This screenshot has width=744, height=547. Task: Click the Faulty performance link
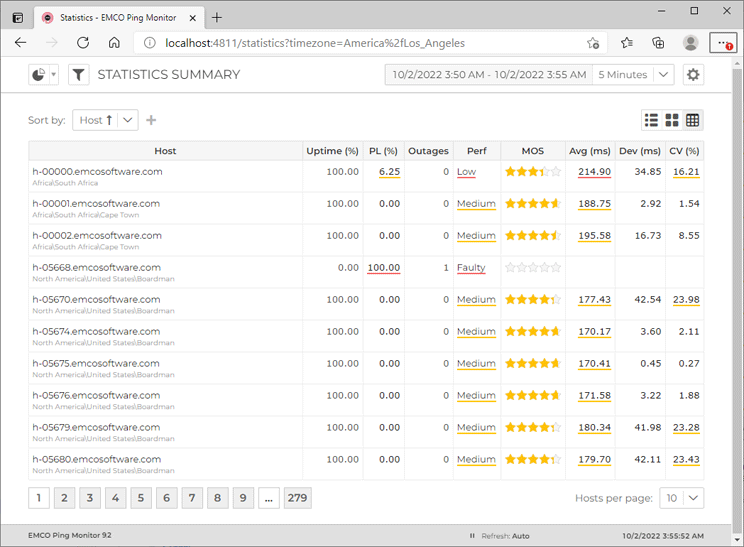pos(470,268)
